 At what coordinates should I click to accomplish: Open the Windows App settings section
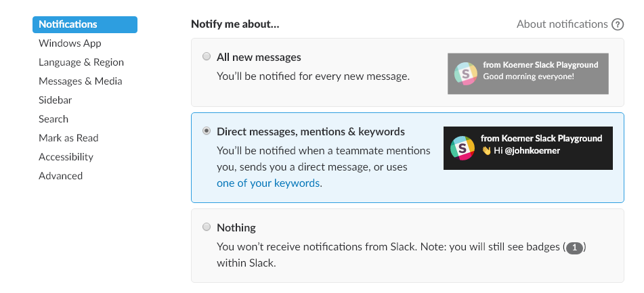70,43
